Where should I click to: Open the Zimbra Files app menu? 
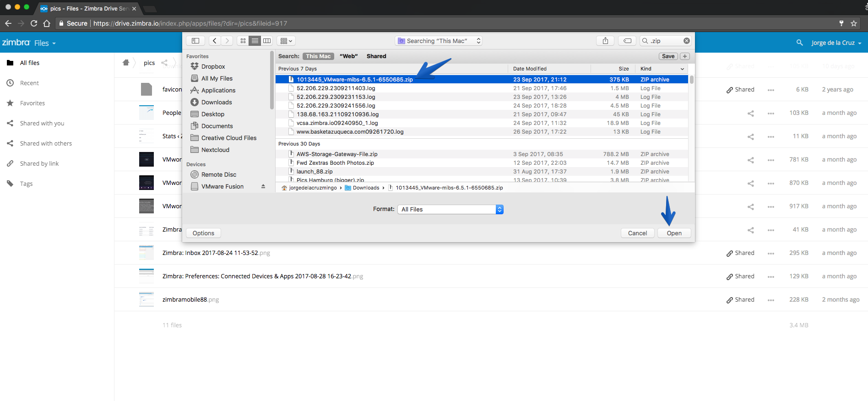click(x=45, y=43)
